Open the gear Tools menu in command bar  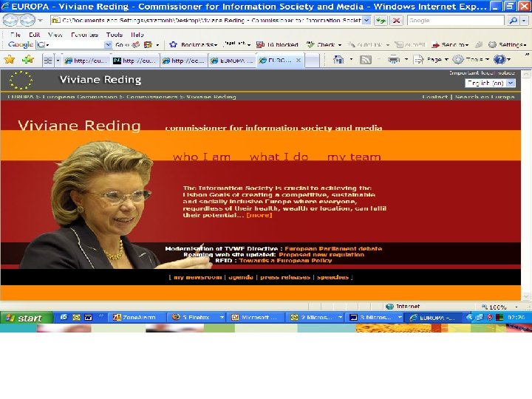[471, 60]
